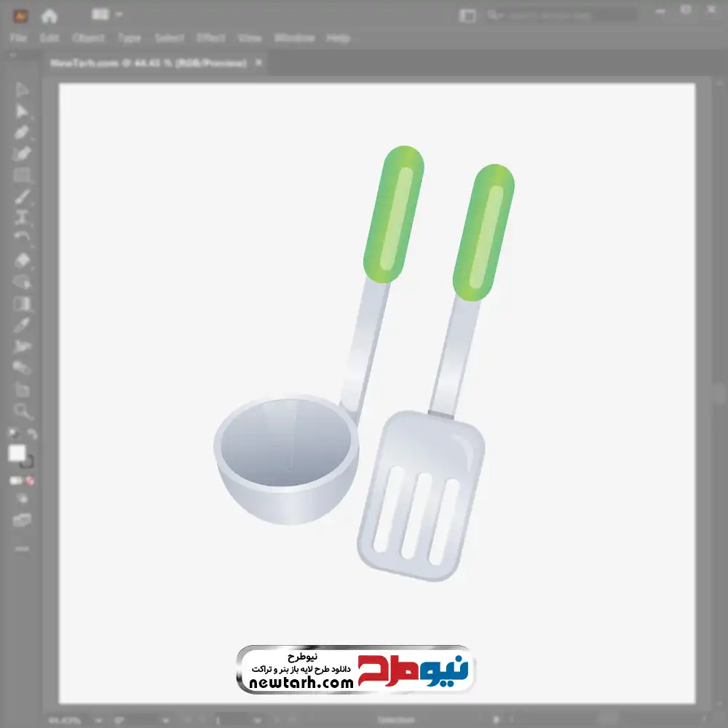Open the Type menu
This screenshot has width=728, height=728.
point(130,38)
